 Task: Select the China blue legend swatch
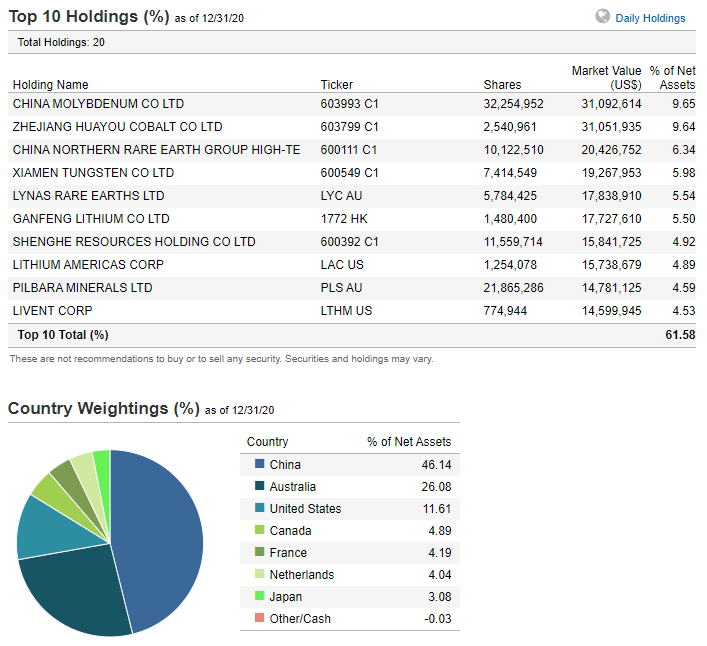point(259,463)
